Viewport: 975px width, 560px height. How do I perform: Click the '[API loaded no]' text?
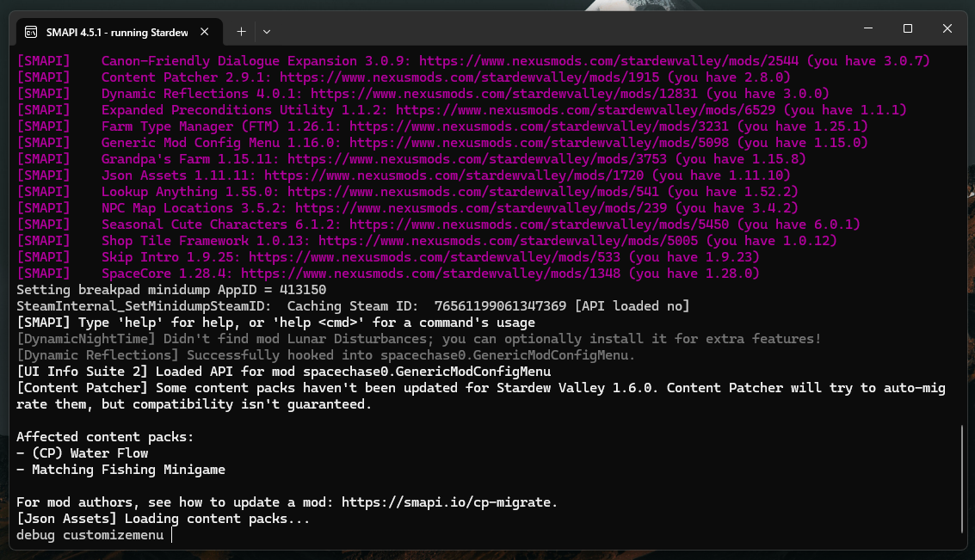632,305
